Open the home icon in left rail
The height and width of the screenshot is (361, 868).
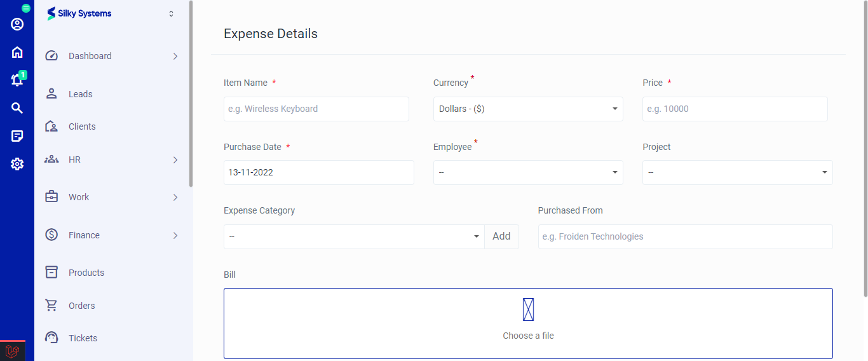[17, 52]
